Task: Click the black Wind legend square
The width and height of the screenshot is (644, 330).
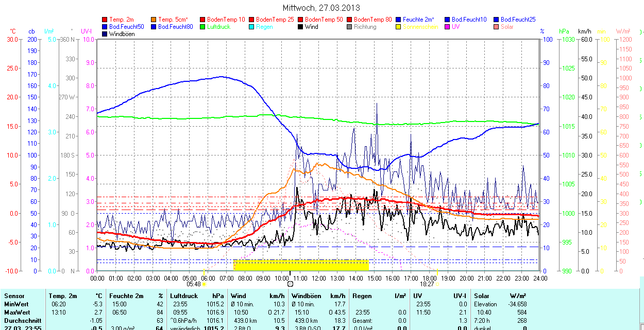Action: (301, 27)
